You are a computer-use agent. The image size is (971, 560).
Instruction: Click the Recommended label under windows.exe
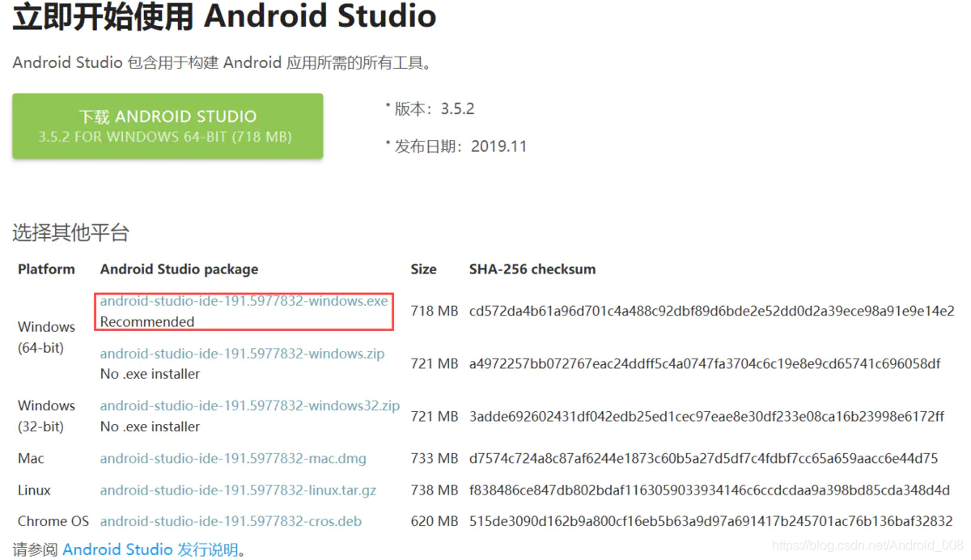147,322
